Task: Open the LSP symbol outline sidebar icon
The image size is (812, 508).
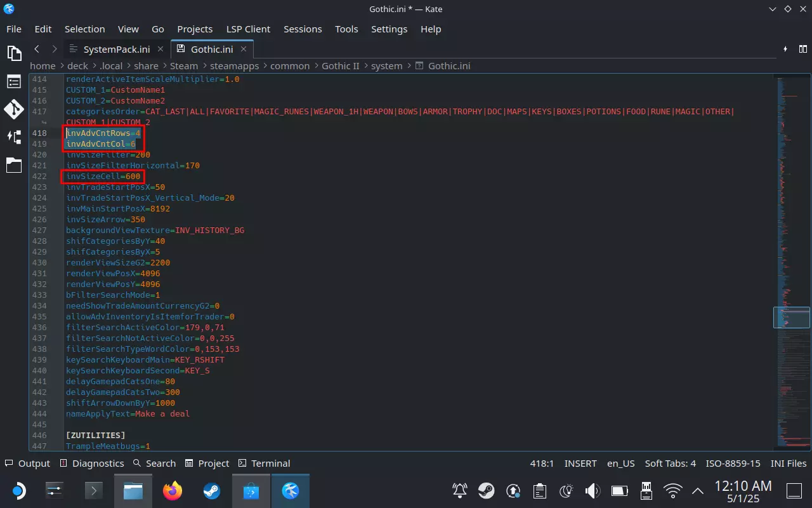Action: 14,137
